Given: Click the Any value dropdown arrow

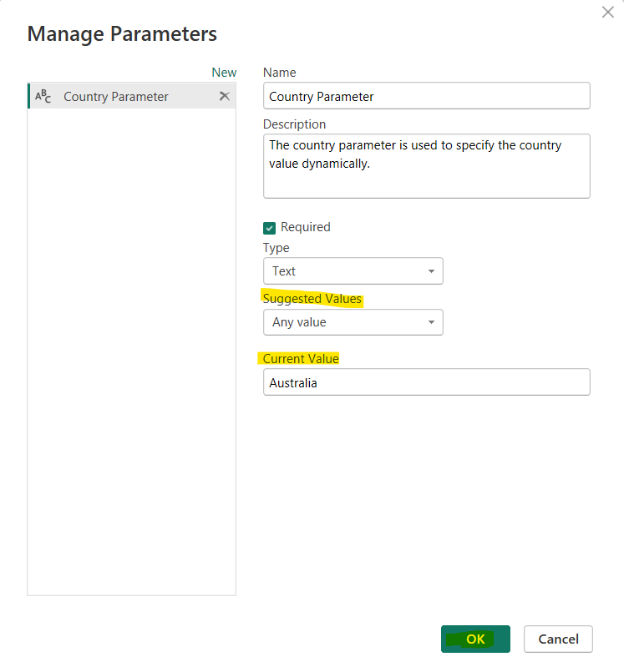Looking at the screenshot, I should click(x=433, y=322).
